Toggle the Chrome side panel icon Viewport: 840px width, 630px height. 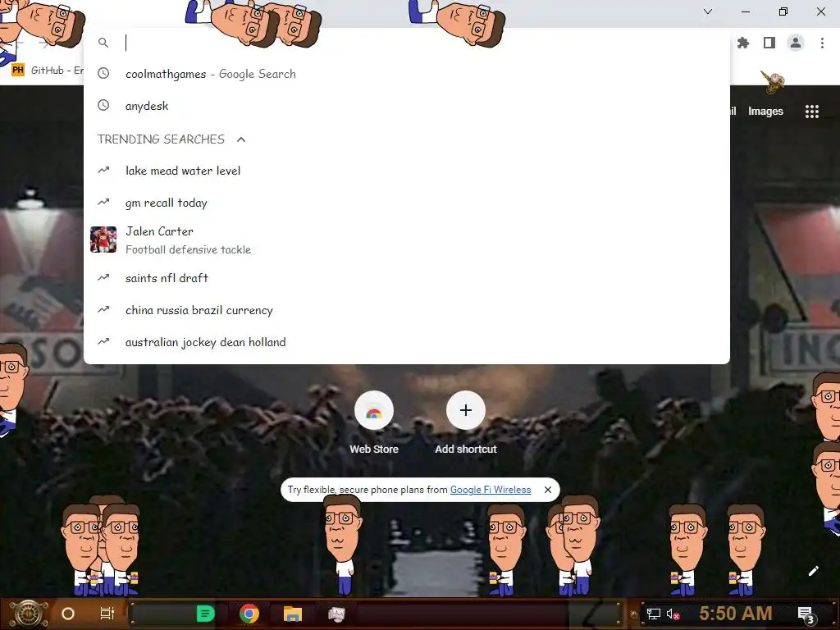(x=769, y=43)
